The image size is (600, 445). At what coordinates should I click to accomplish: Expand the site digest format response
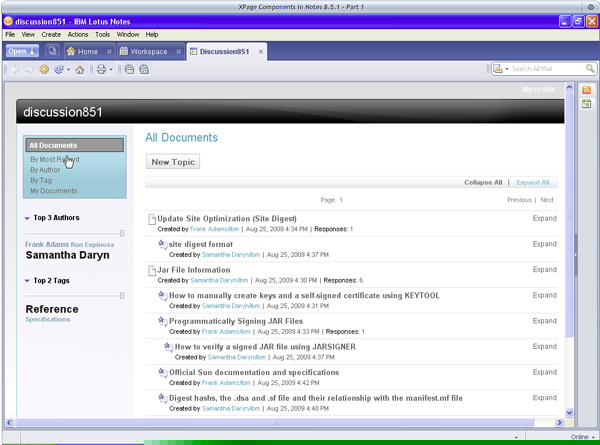point(545,244)
